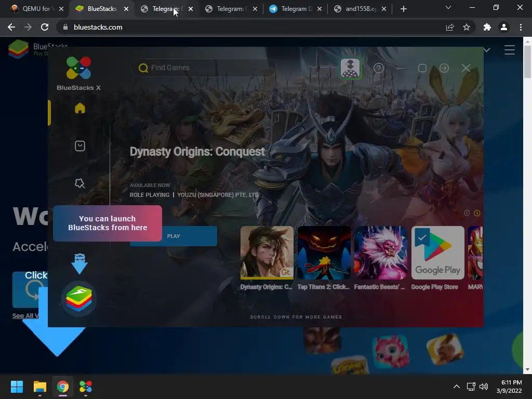Open the Chrome extensions puzzle icon
The image size is (532, 399).
point(487,27)
